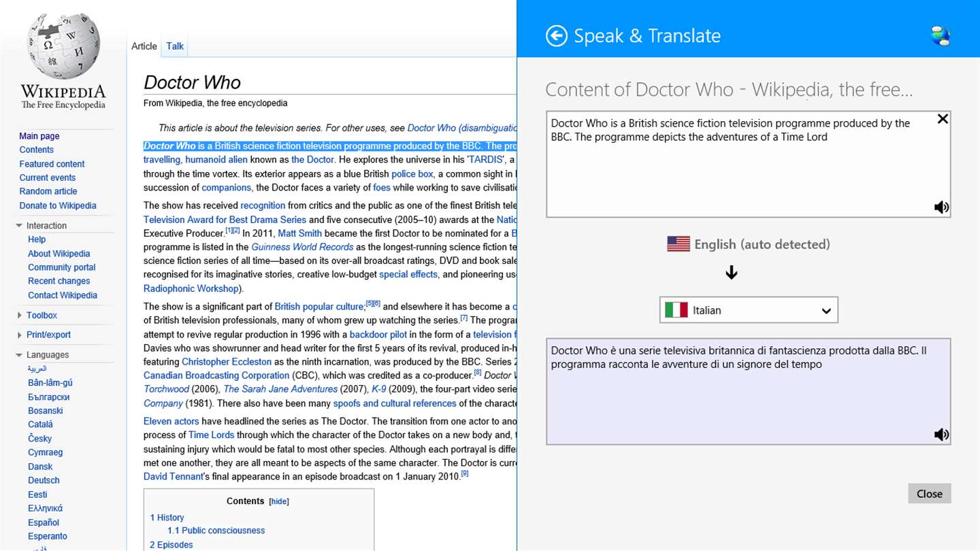Click inside the Italian translation text box
The width and height of the screenshot is (980, 551).
tap(748, 392)
